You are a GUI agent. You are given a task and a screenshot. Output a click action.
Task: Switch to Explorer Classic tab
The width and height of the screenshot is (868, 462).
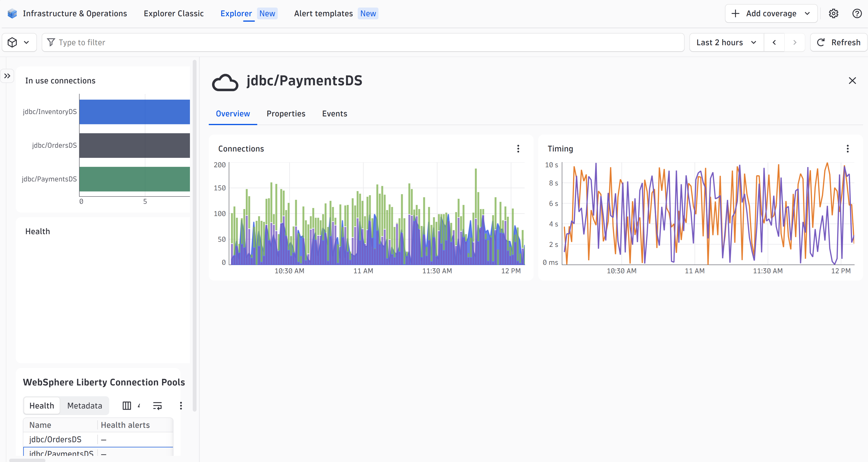point(173,13)
